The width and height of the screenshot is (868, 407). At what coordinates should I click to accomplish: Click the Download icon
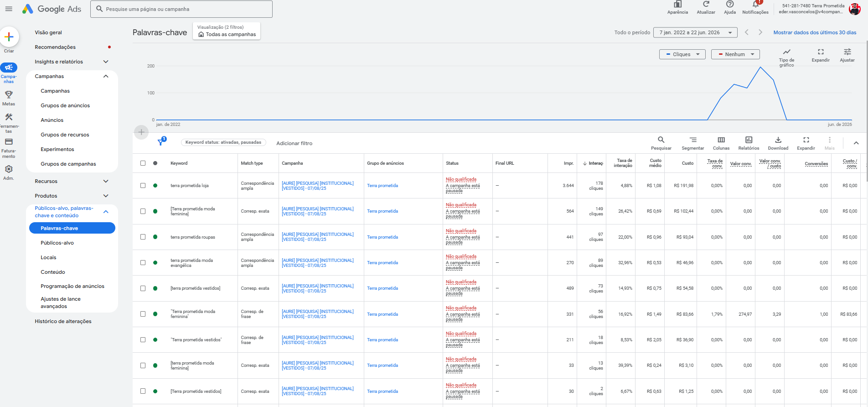[778, 140]
